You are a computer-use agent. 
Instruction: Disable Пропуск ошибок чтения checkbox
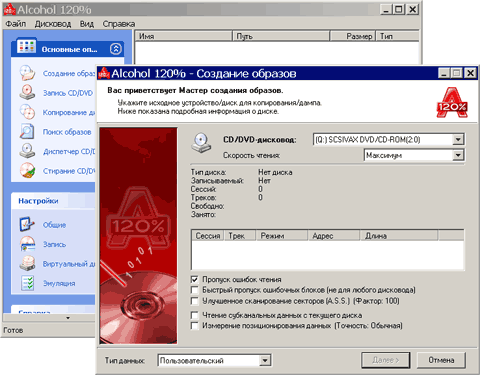pyautogui.click(x=195, y=279)
